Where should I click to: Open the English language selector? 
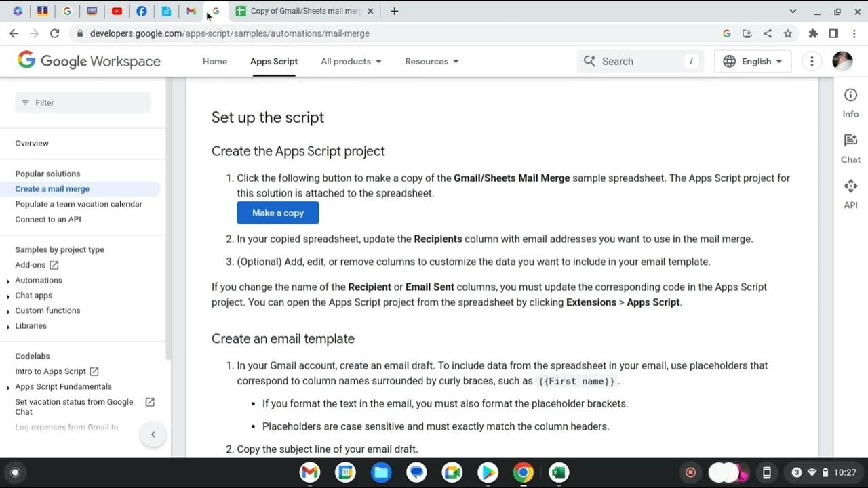[x=753, y=61]
